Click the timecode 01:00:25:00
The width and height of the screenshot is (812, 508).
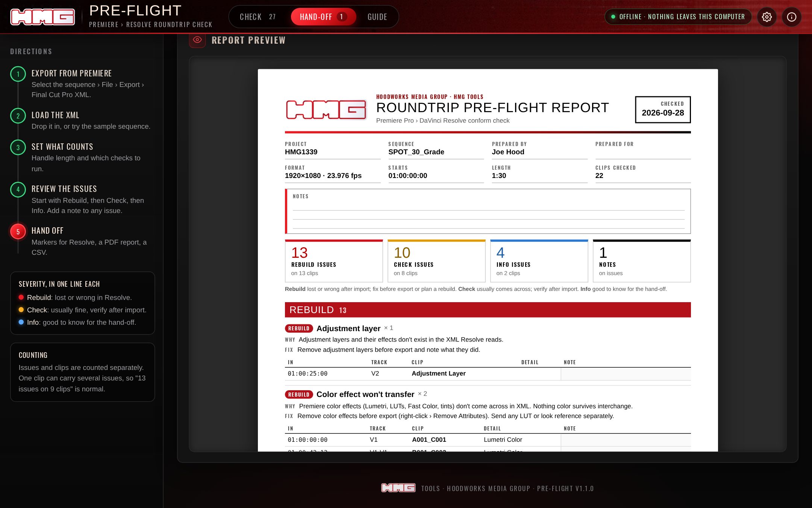(308, 374)
